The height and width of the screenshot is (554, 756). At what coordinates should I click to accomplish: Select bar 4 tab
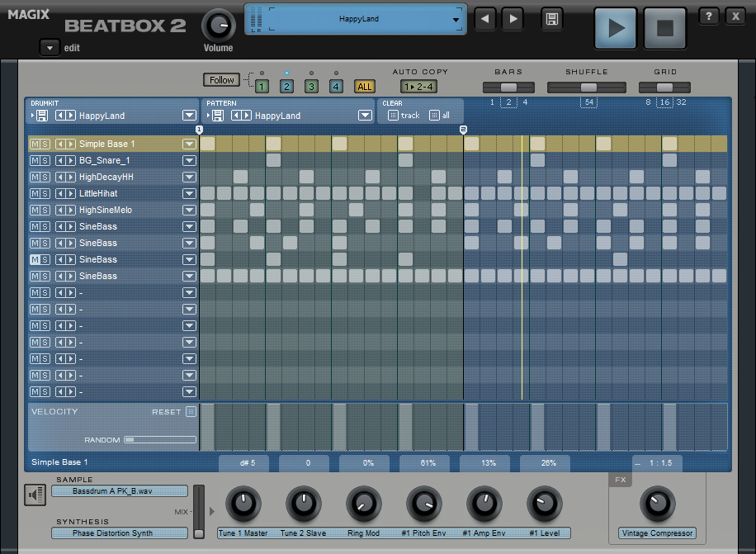coord(336,87)
